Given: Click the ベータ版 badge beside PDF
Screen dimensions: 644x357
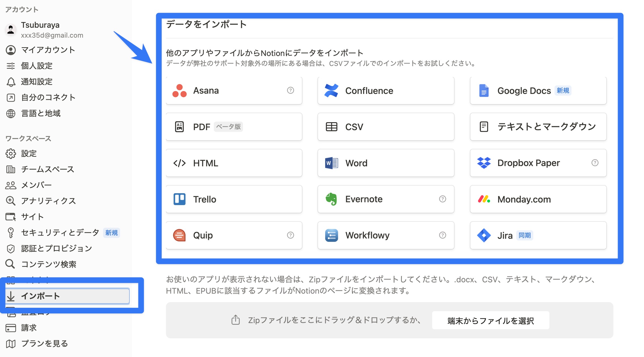Looking at the screenshot, I should (x=228, y=127).
